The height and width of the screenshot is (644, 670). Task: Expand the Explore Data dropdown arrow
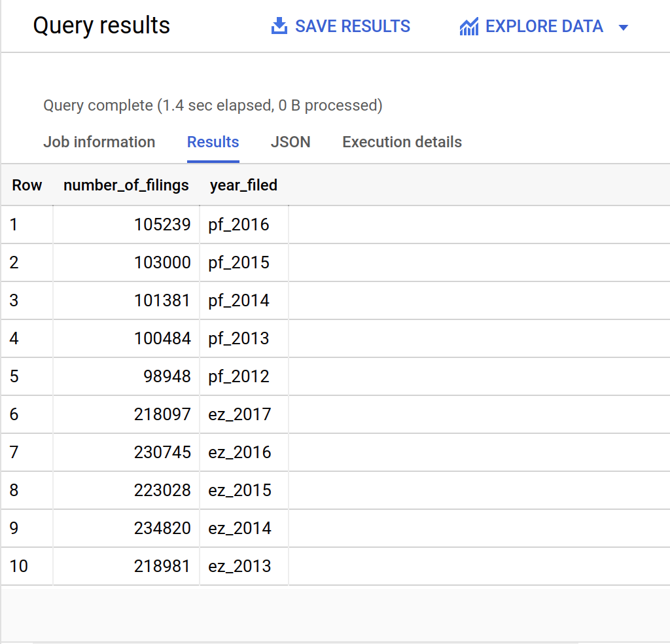[624, 27]
